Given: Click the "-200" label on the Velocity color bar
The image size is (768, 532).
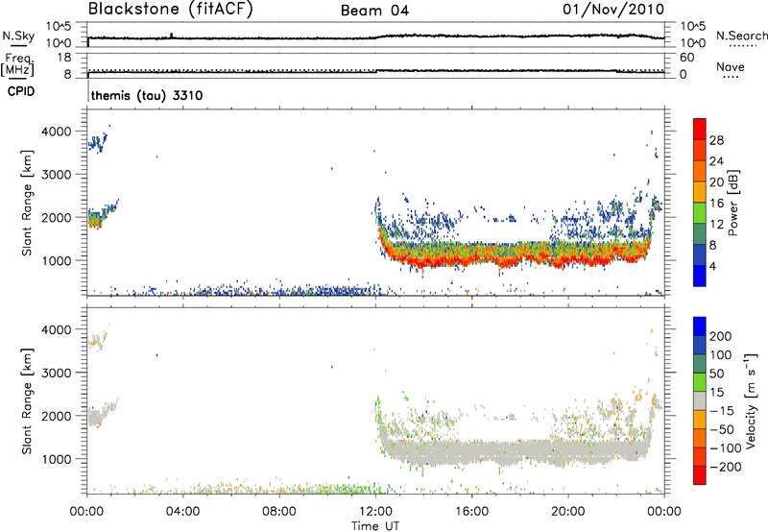Looking at the screenshot, I should [726, 467].
